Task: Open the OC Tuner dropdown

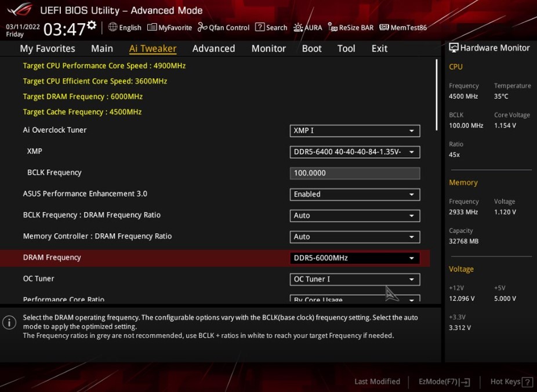Action: (355, 280)
